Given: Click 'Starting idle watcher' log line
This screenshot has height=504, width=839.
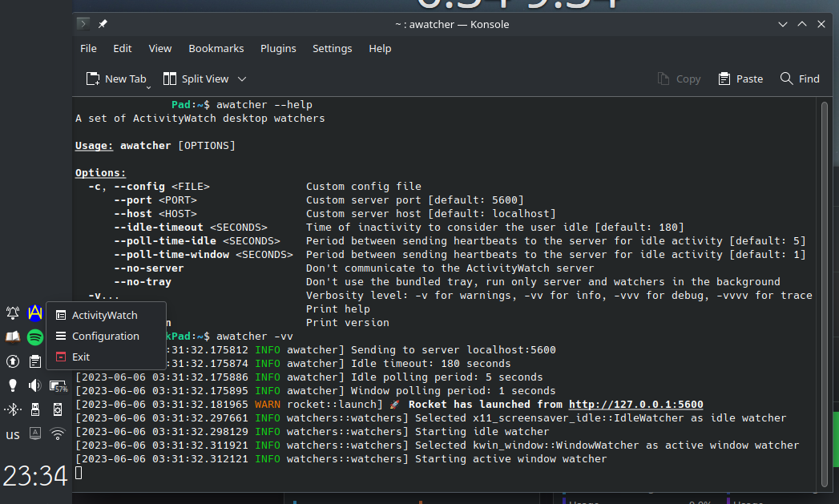Looking at the screenshot, I should pos(482,432).
